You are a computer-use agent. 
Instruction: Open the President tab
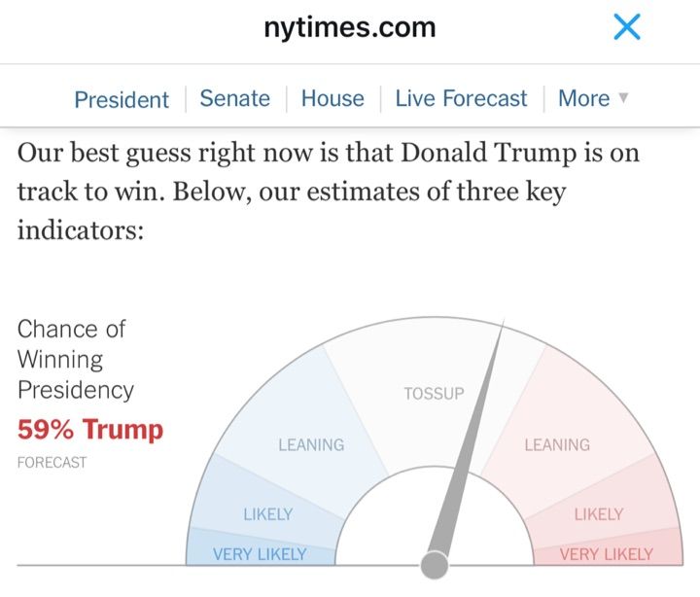tap(122, 99)
